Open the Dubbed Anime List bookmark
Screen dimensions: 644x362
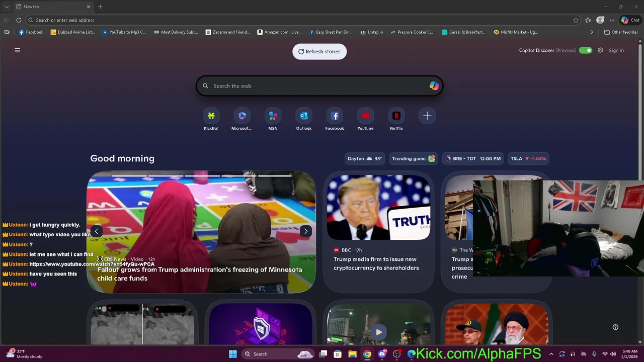pos(72,32)
